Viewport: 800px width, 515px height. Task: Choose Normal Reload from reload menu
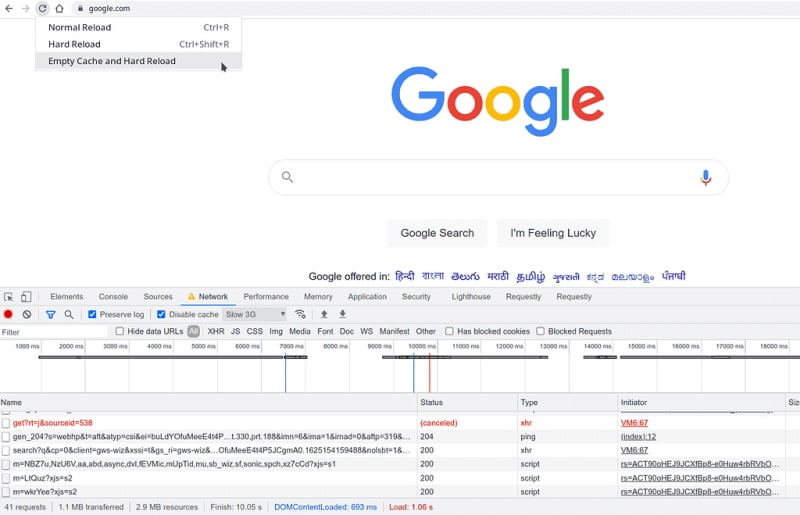[138, 28]
